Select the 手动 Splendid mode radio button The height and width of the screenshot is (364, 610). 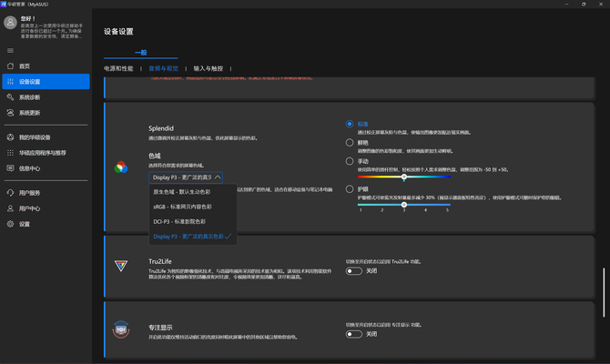tap(350, 161)
